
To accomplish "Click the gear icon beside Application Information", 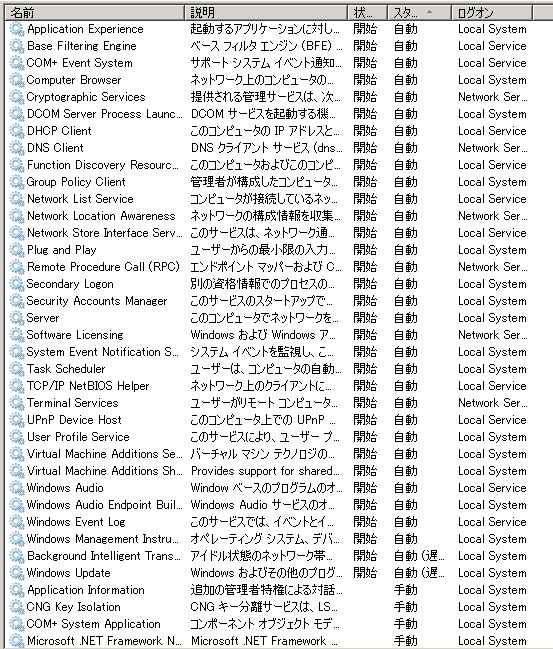I will point(17,590).
